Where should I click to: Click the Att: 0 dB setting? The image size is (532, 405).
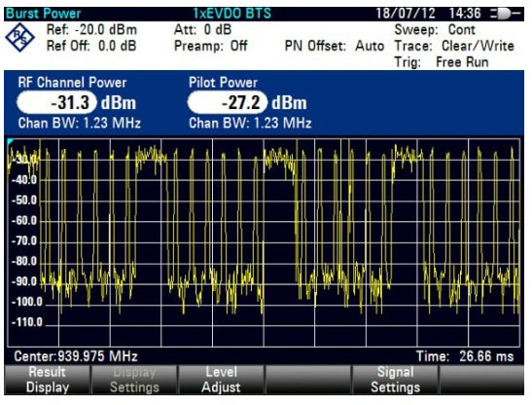coord(202,30)
